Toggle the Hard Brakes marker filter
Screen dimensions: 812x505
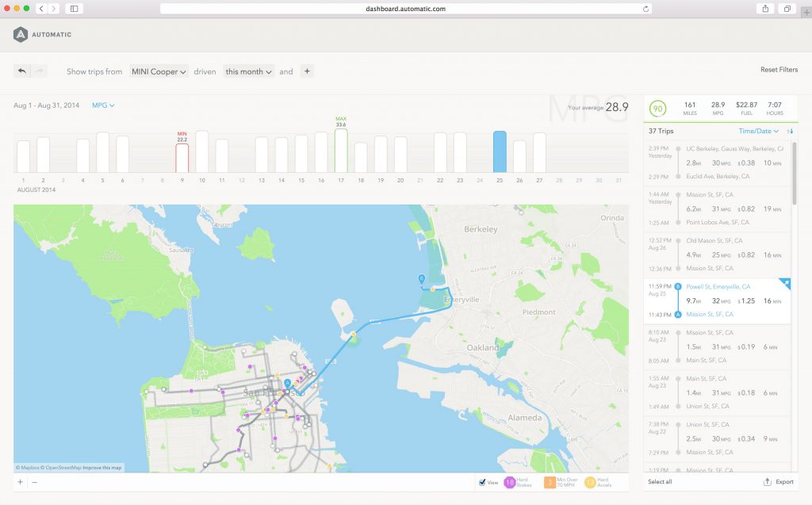[x=511, y=482]
